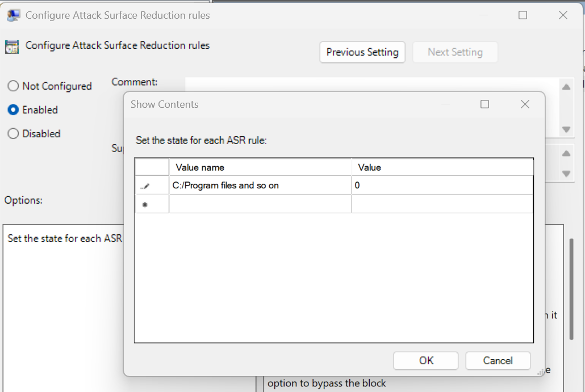Go to Previous Setting
The width and height of the screenshot is (585, 392).
362,52
